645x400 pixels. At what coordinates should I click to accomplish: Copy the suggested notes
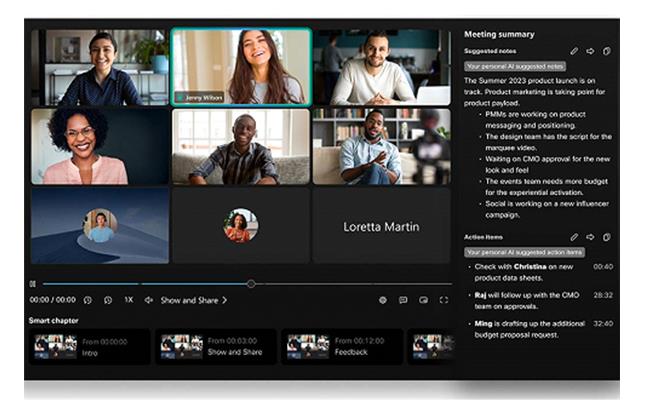coord(606,51)
